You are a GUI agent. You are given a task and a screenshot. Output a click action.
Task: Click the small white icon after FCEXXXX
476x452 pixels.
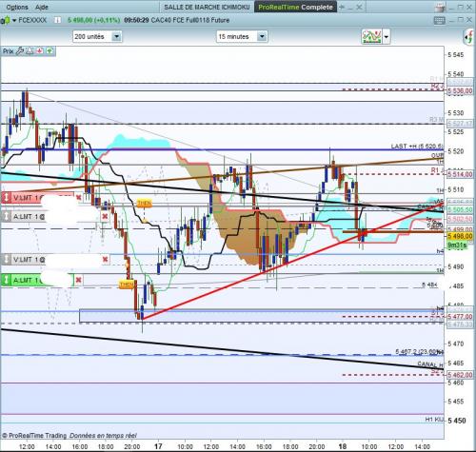[57, 20]
